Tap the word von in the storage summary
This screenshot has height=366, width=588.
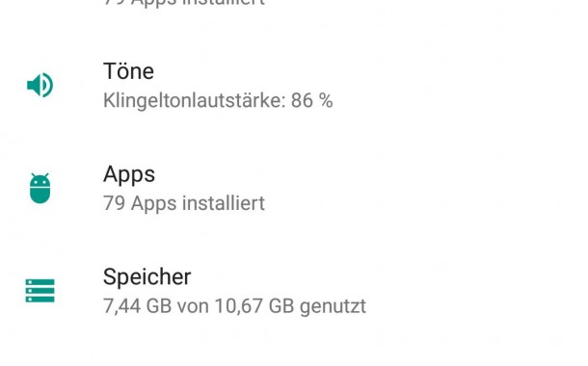coord(193,307)
